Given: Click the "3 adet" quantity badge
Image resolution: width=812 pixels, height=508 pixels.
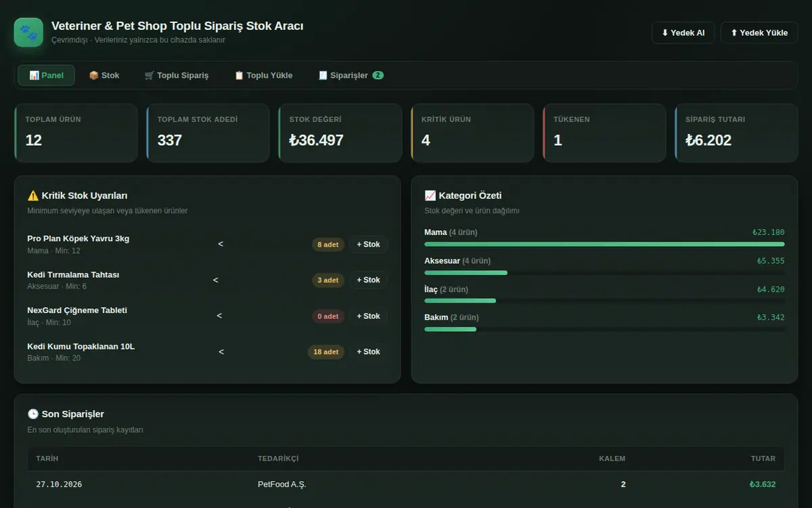Looking at the screenshot, I should tap(328, 280).
